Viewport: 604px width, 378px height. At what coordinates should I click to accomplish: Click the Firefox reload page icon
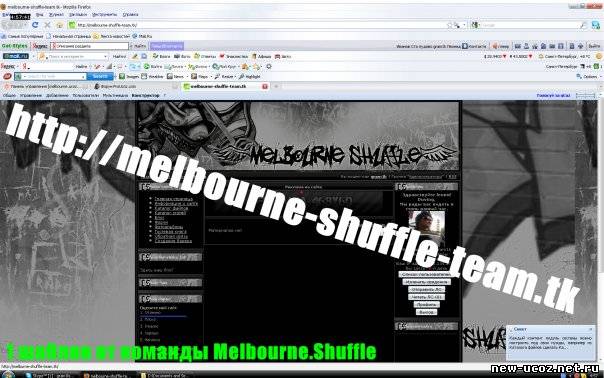(x=35, y=25)
